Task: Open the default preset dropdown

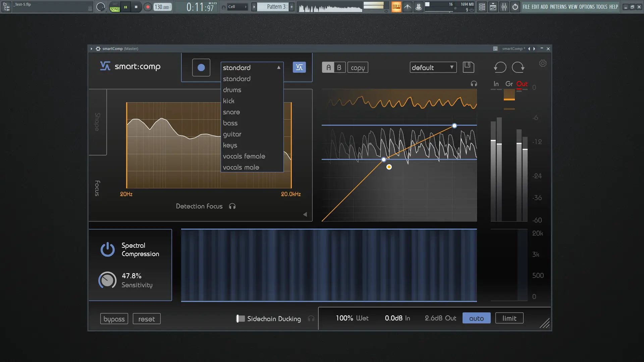Action: [433, 67]
